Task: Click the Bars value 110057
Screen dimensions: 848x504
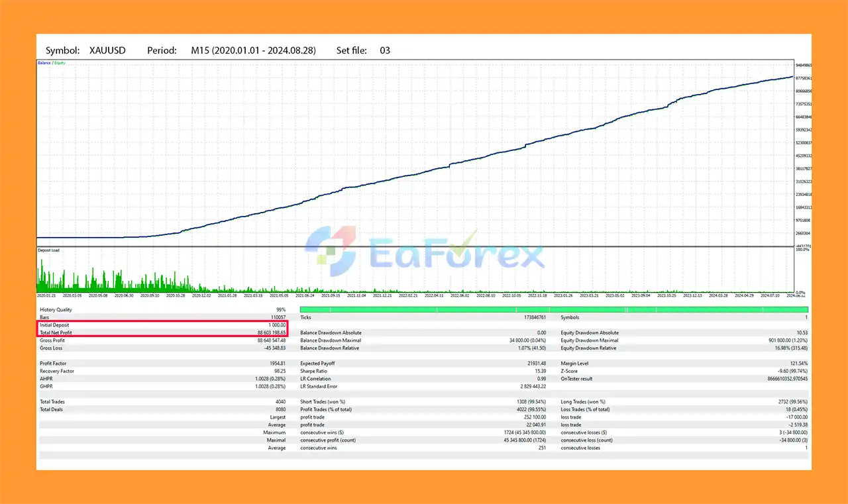Action: [x=278, y=318]
